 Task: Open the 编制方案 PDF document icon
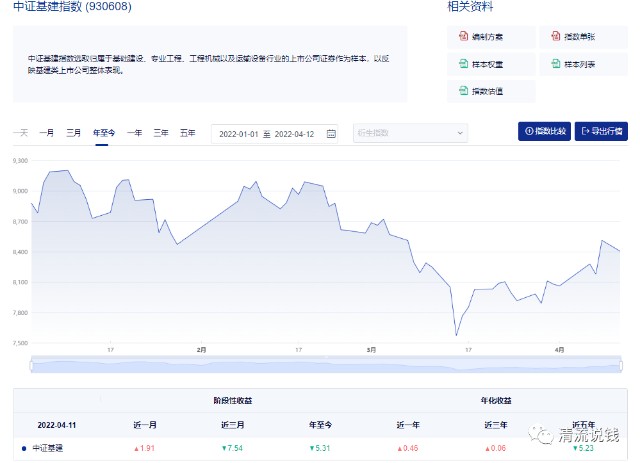[x=463, y=36]
